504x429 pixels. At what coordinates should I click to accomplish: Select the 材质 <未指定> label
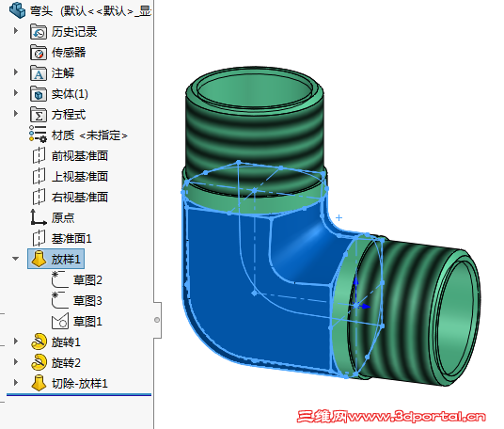89,135
